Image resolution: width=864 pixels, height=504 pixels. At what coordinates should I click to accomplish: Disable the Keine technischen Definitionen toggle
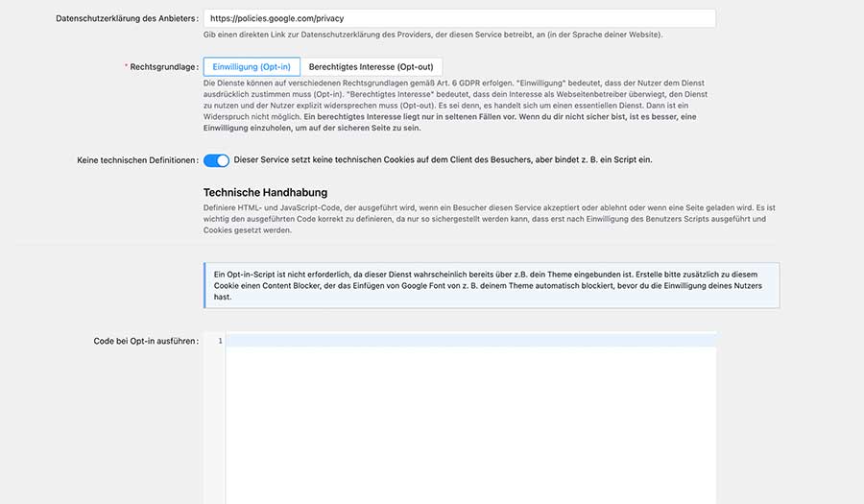point(216,160)
